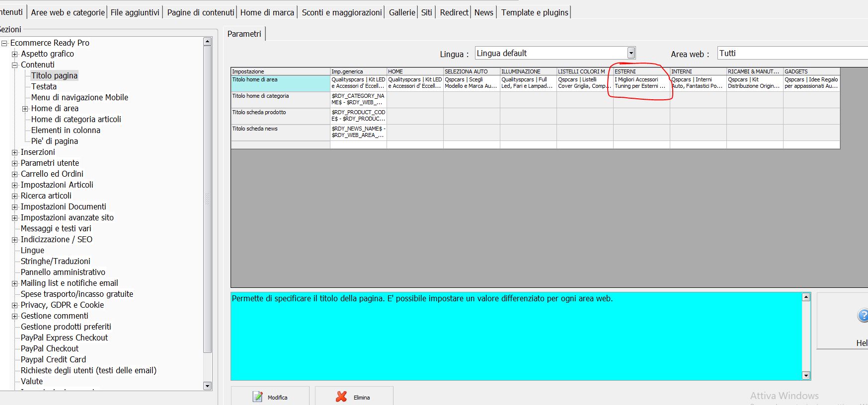Viewport: 868px width, 405px height.
Task: Open Stringhe/Traduzioni tree item
Action: coord(56,261)
